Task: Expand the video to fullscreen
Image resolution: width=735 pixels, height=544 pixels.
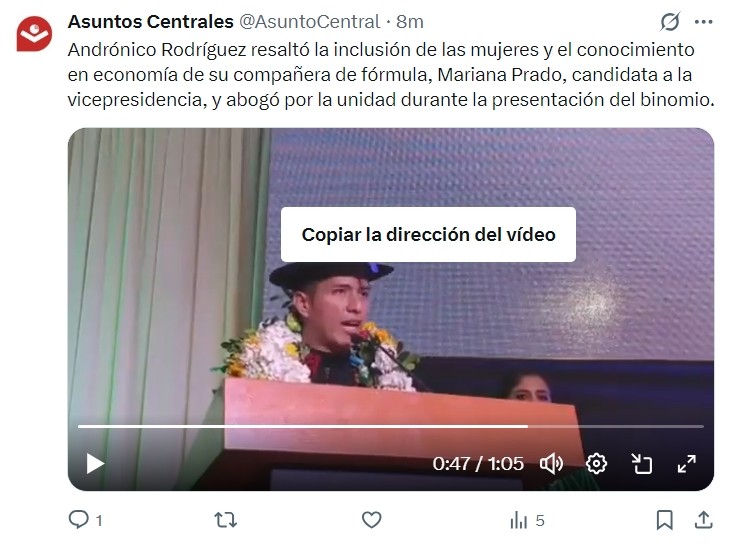Action: click(x=687, y=464)
